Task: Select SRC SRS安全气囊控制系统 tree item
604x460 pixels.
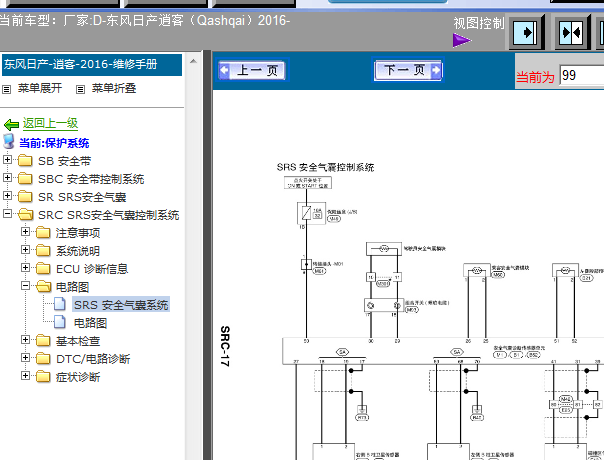Action: [109, 215]
